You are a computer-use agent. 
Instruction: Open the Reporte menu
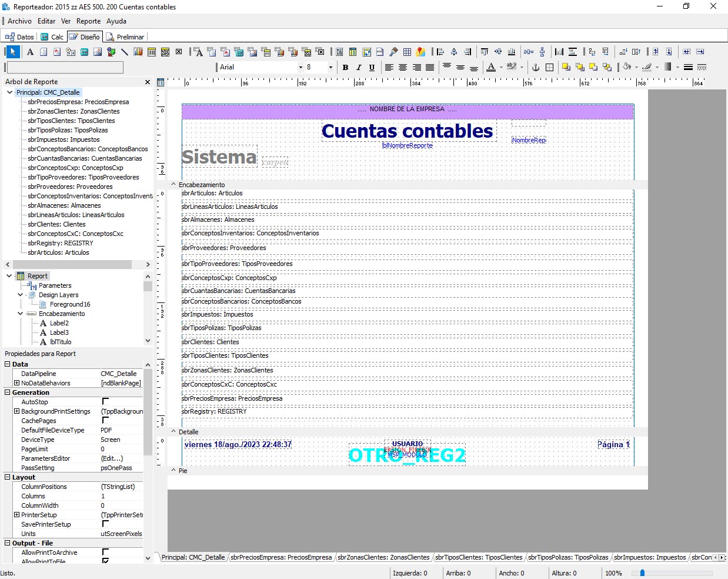click(88, 21)
